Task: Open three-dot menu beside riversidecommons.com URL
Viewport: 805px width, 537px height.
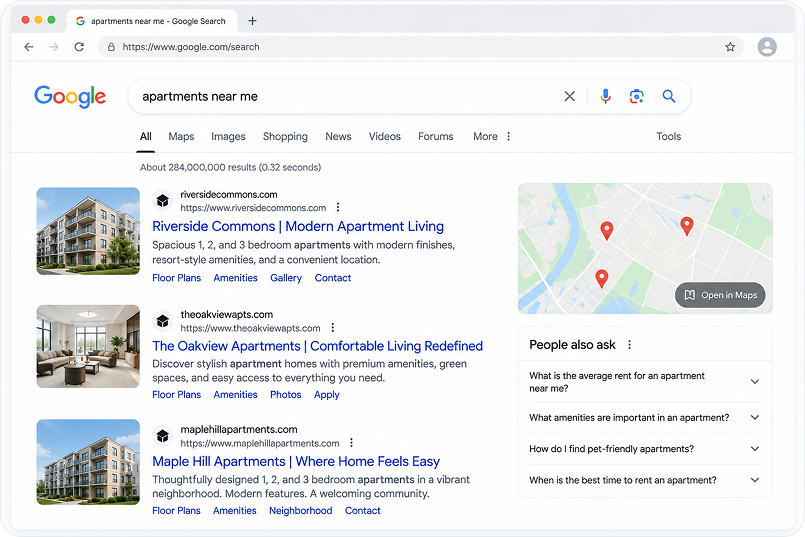Action: (338, 207)
